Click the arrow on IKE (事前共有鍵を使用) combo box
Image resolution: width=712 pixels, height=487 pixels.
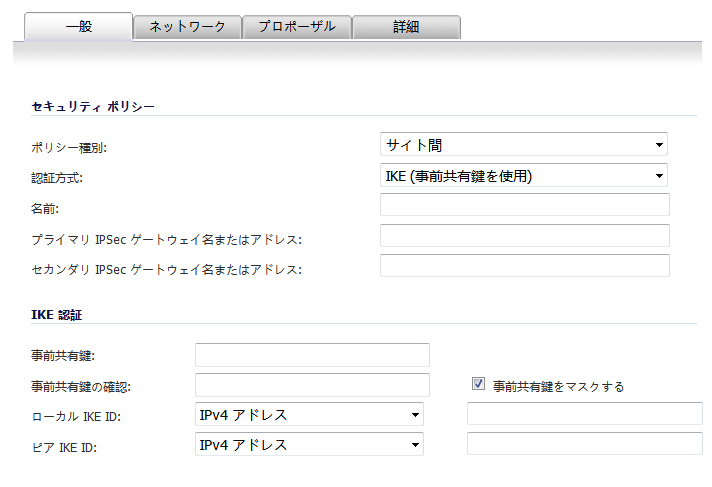point(659,176)
